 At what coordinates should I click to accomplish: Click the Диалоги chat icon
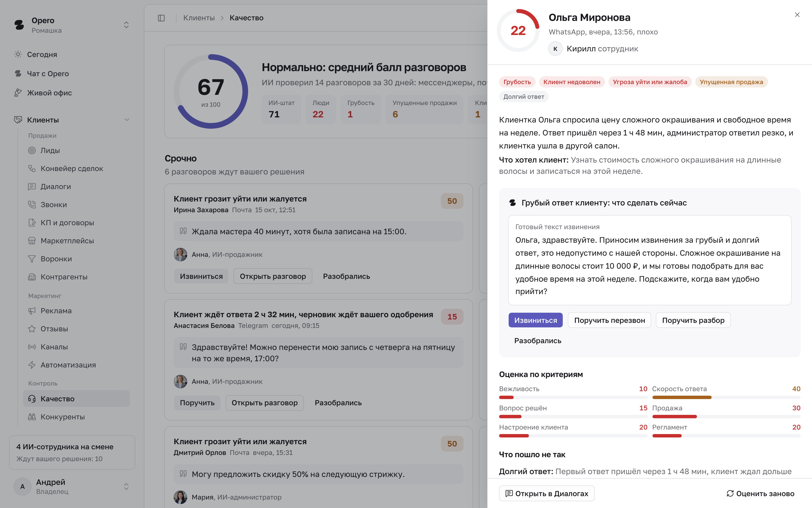[x=32, y=187]
